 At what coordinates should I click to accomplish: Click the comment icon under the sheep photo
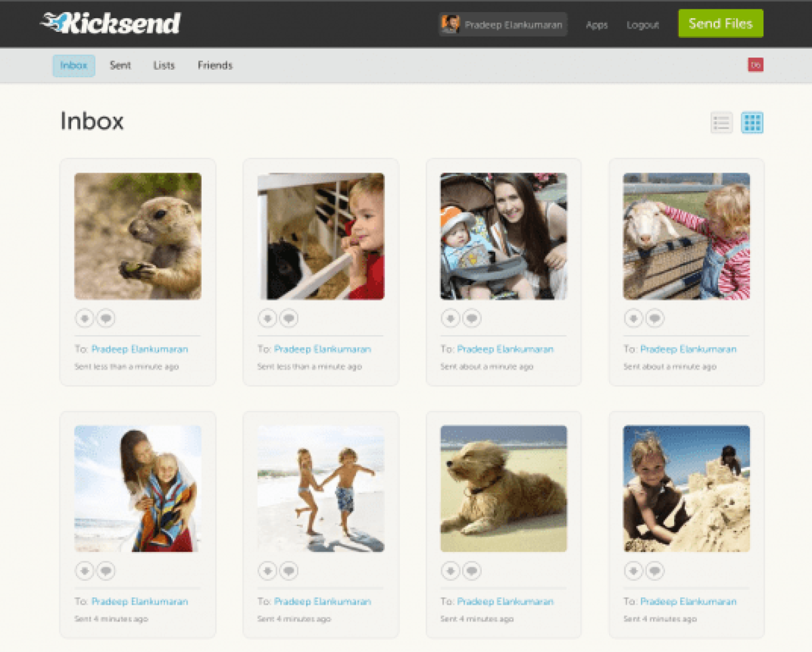(x=654, y=318)
